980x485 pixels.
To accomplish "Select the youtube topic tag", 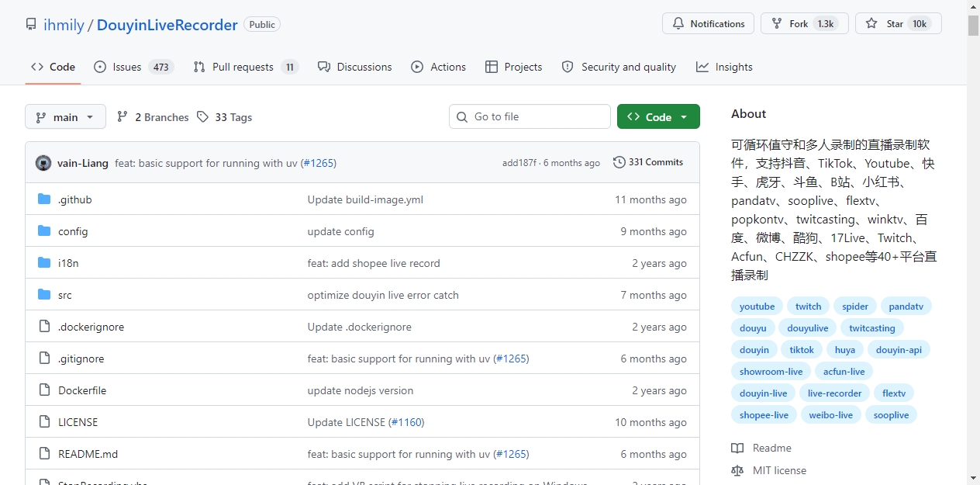I will [757, 307].
